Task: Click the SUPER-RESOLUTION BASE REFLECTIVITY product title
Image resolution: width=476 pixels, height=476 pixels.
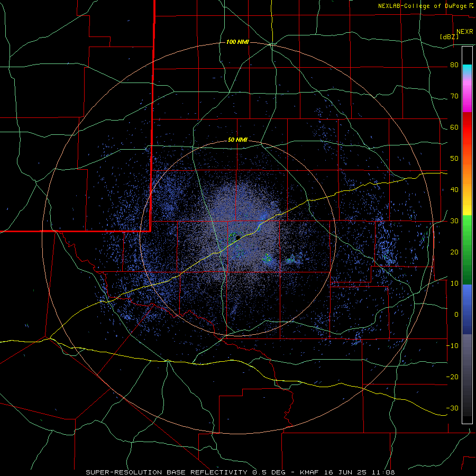Action: pos(167,472)
